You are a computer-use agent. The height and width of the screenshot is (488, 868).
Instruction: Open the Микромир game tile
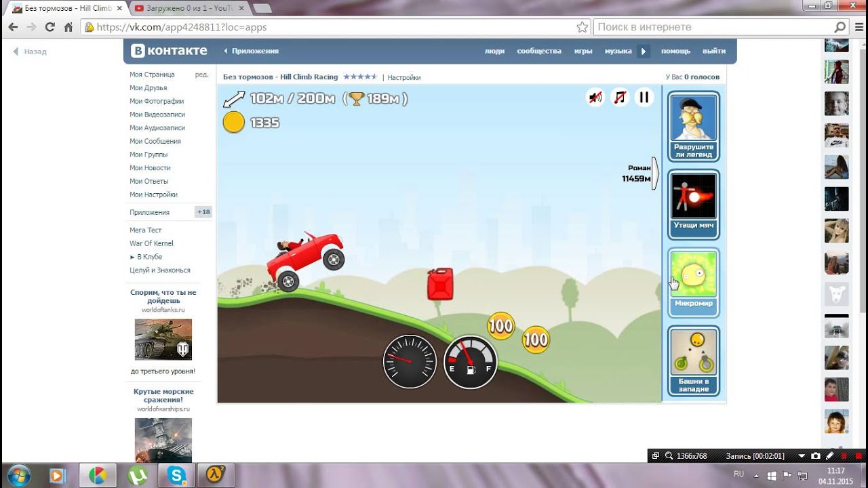[x=694, y=283]
